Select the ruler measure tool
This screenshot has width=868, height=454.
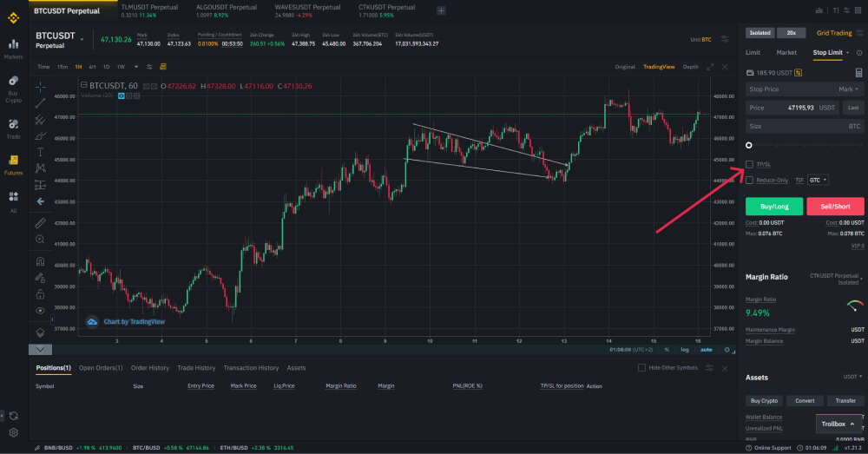pyautogui.click(x=41, y=222)
